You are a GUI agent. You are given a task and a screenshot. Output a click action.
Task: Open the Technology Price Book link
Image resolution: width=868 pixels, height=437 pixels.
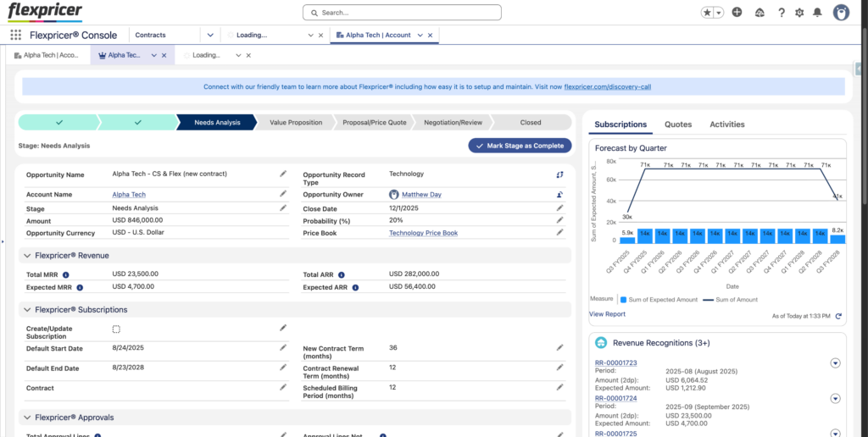point(423,233)
